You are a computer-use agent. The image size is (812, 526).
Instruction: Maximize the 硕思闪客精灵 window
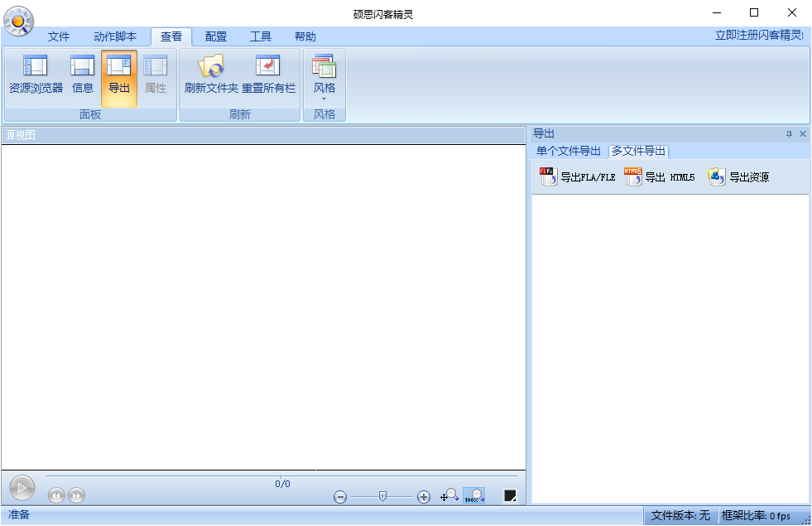click(x=754, y=12)
